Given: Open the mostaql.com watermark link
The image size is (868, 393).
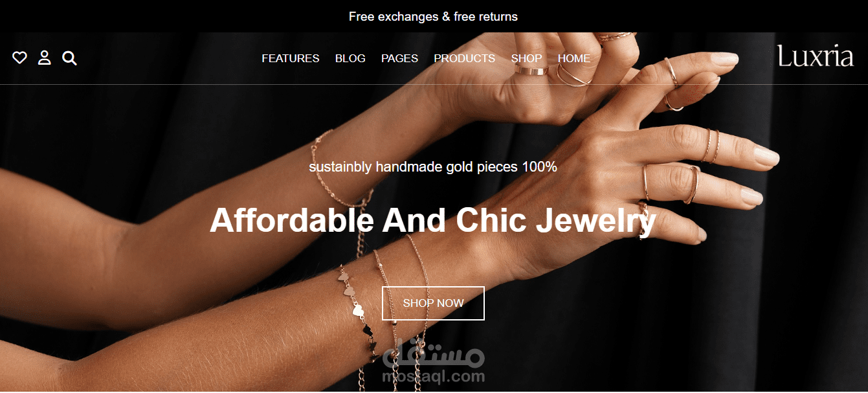Looking at the screenshot, I should [x=434, y=376].
